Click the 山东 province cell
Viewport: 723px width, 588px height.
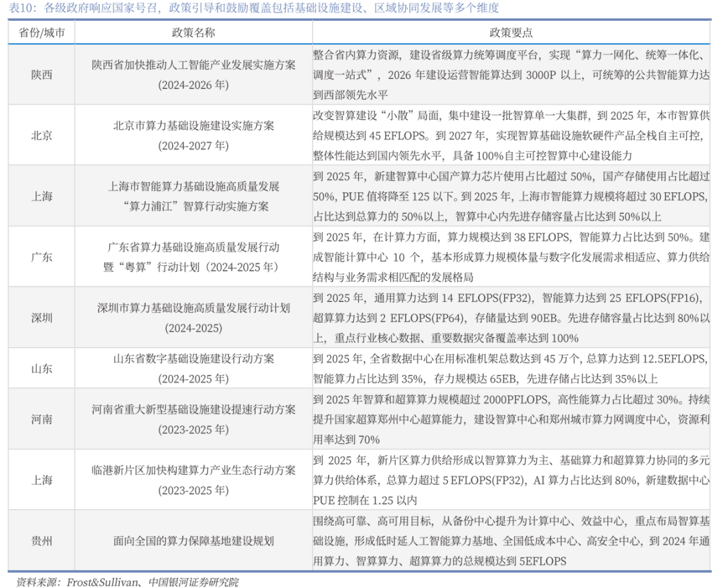(x=42, y=368)
